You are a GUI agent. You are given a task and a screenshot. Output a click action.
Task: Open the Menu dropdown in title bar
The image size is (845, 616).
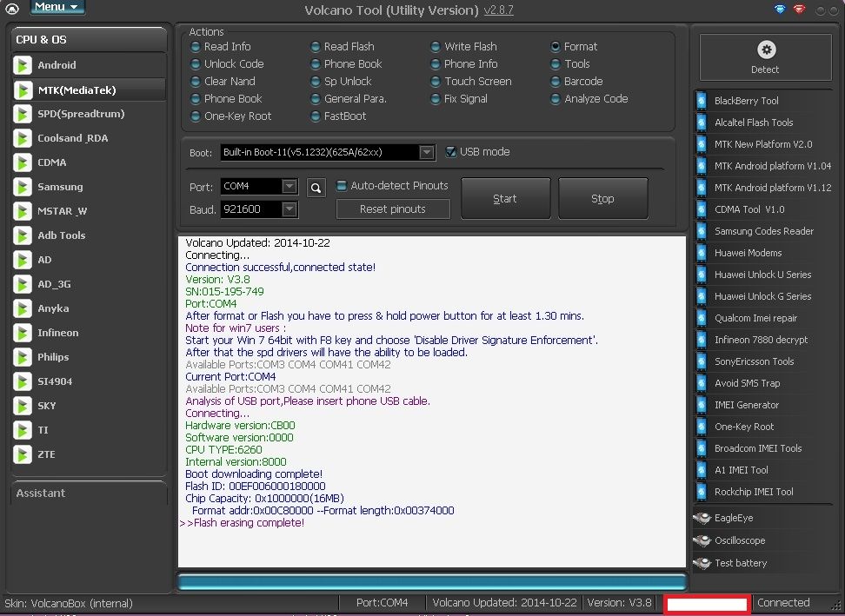pyautogui.click(x=57, y=7)
